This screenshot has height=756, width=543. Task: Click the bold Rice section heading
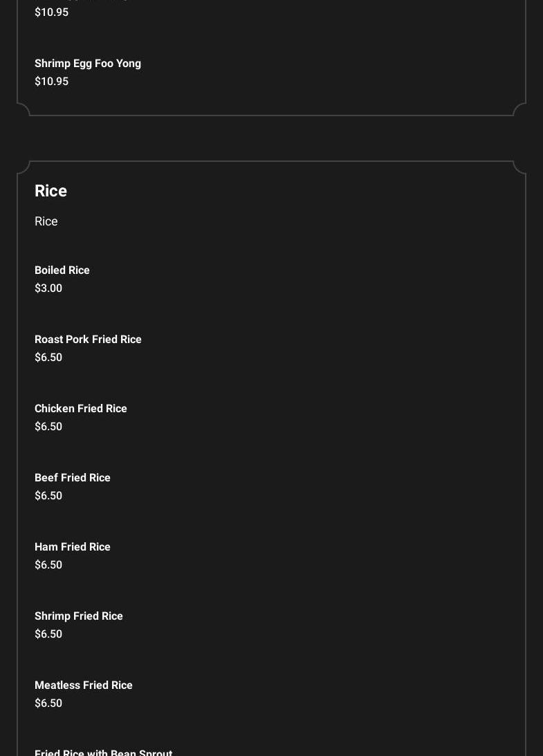(x=50, y=191)
